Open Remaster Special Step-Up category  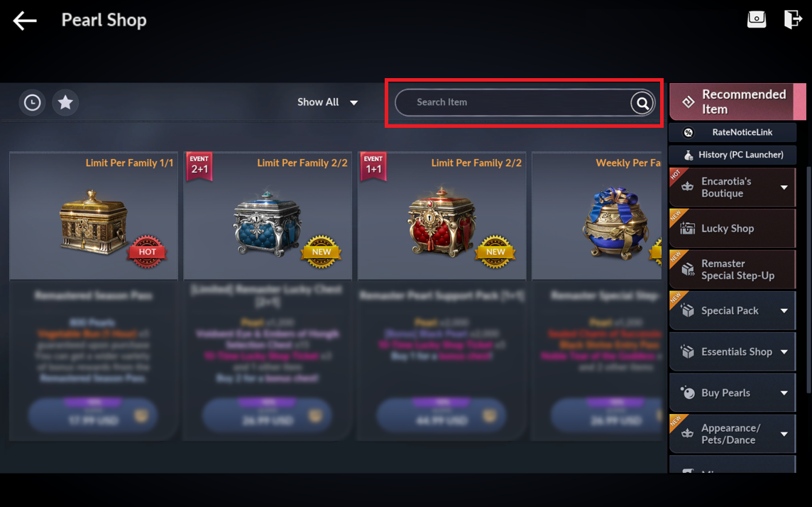[733, 269]
